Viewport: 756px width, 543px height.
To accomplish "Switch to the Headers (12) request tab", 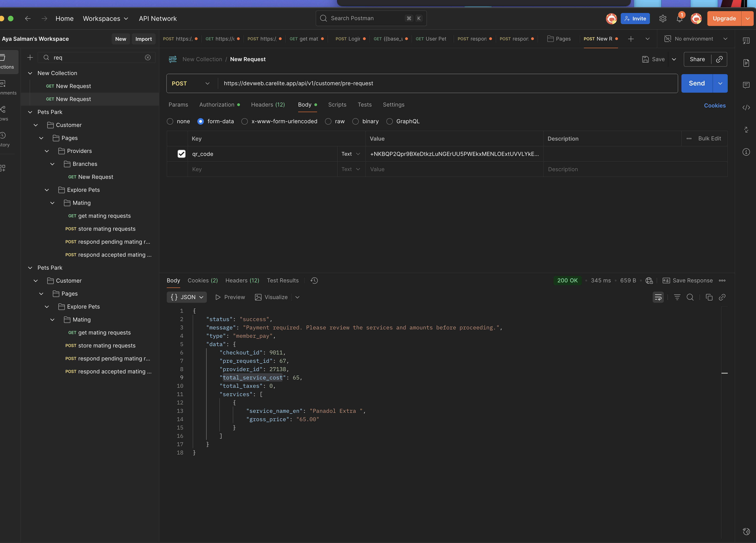I will pos(268,105).
